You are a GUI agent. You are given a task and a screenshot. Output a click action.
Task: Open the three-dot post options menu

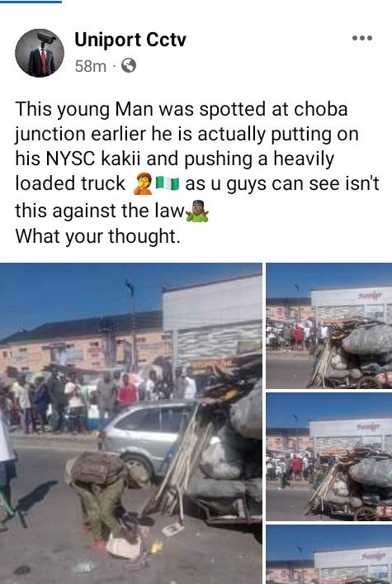click(362, 38)
